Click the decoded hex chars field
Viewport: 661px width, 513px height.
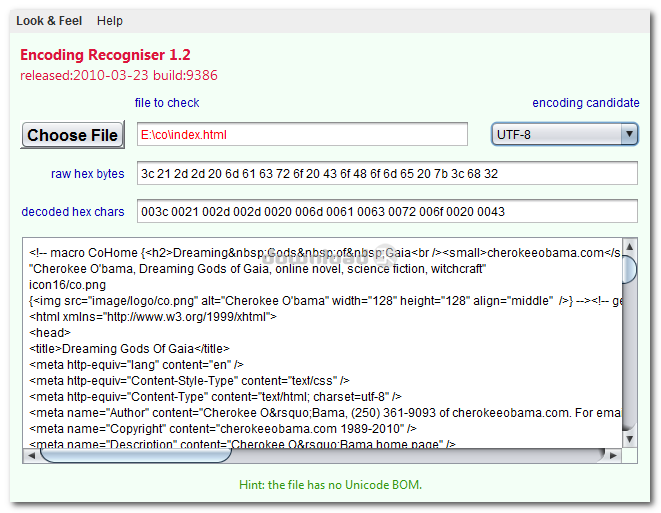point(387,211)
